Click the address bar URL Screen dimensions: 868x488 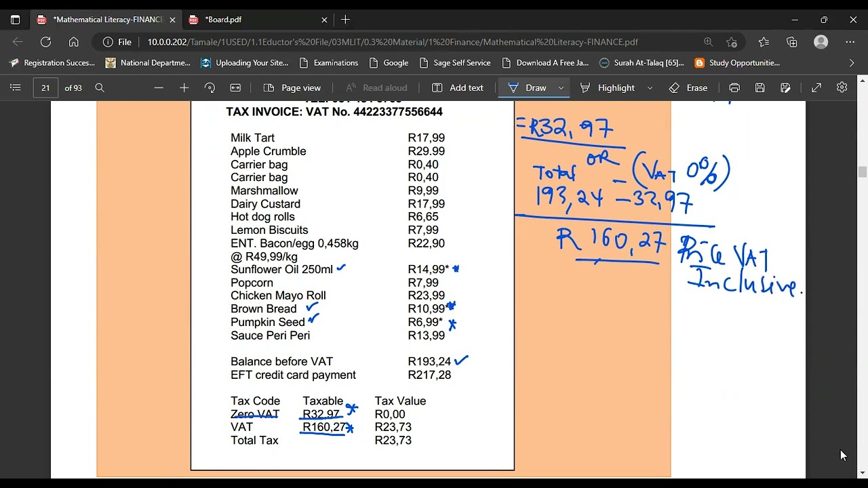click(x=393, y=42)
